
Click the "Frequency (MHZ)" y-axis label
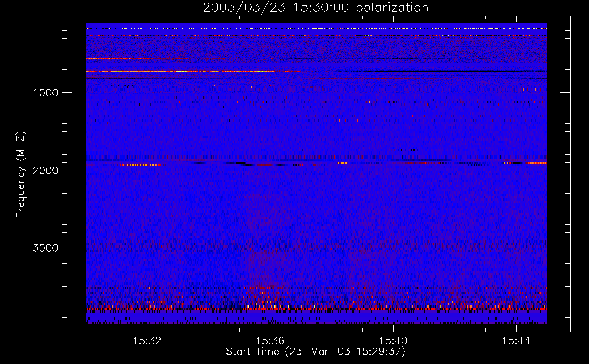(21, 174)
